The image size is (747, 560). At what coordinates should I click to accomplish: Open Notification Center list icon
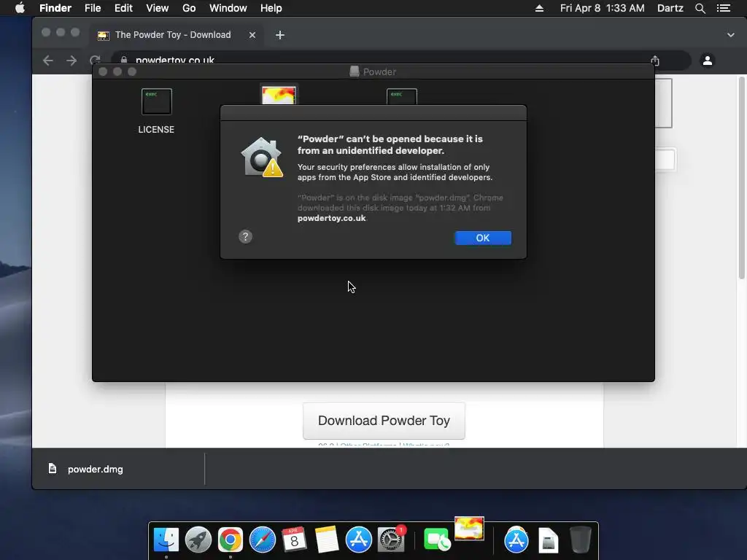coord(723,8)
